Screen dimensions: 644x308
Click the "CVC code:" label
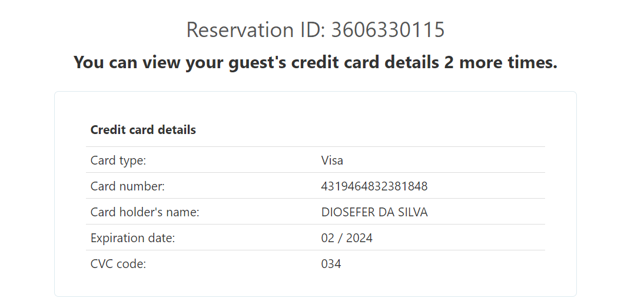118,264
